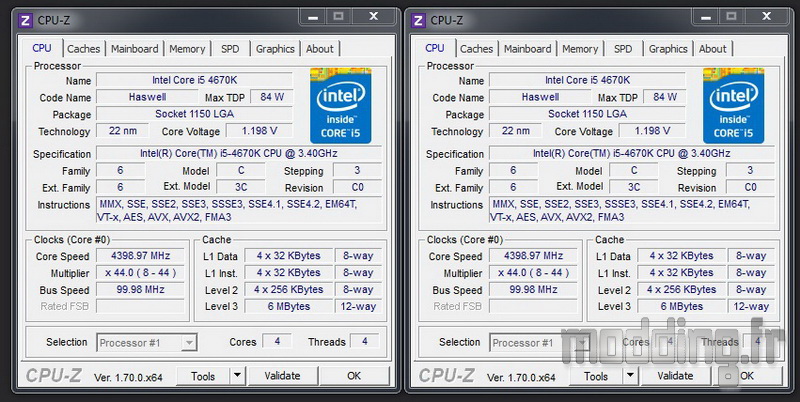Click the Name field Intel Core i5 4670K, right window
Viewport: 800px width, 402px height.
point(587,80)
